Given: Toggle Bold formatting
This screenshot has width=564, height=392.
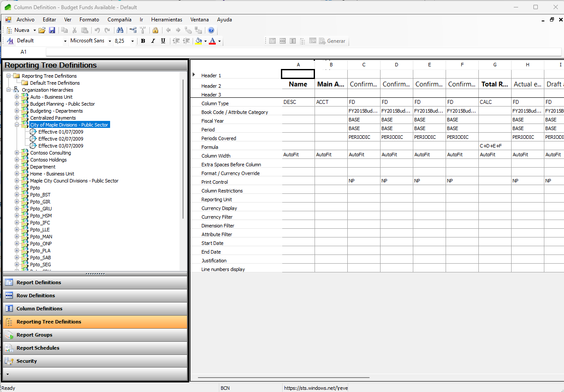Looking at the screenshot, I should [x=143, y=41].
